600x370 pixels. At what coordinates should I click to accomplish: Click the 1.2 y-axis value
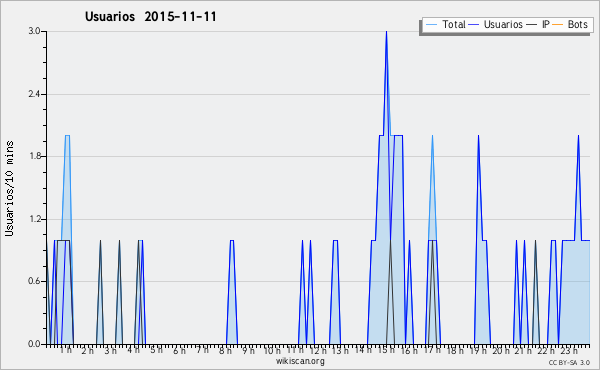(x=34, y=219)
